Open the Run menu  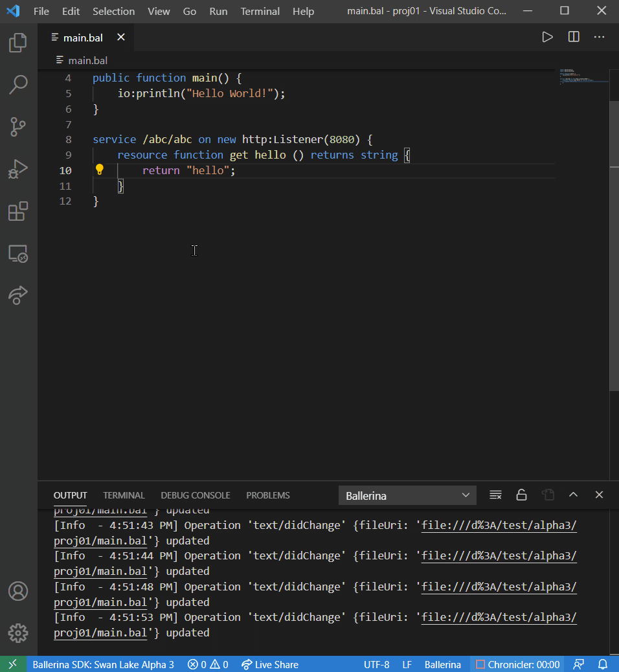point(218,11)
